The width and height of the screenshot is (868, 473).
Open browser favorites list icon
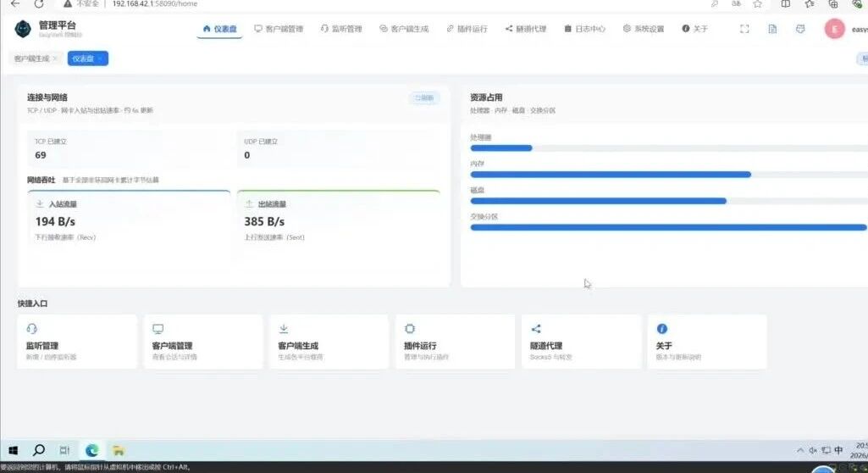810,3
